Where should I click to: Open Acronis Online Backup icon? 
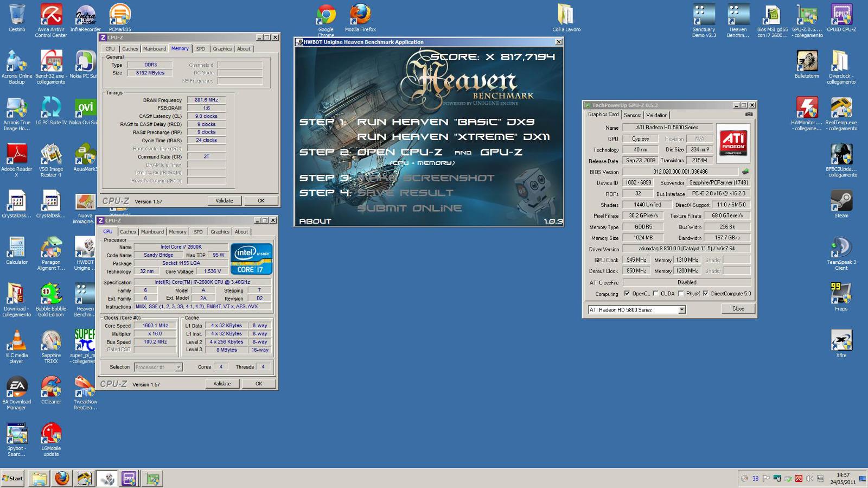pos(17,67)
